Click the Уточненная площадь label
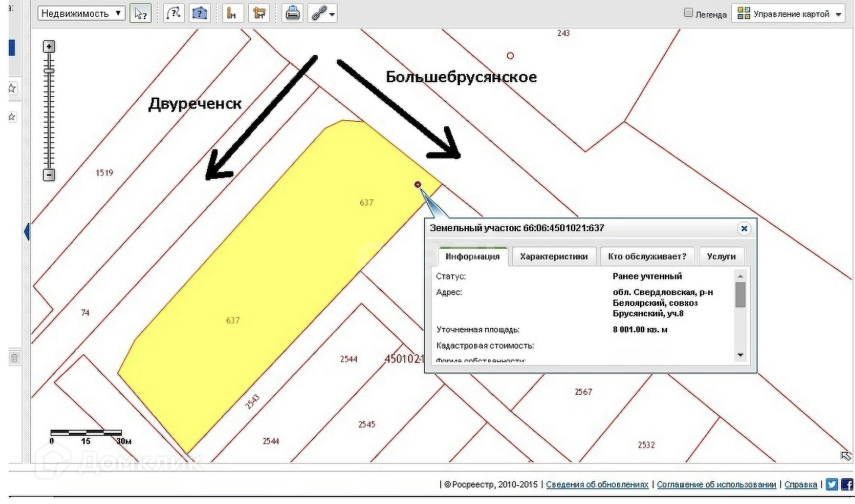 pos(479,329)
